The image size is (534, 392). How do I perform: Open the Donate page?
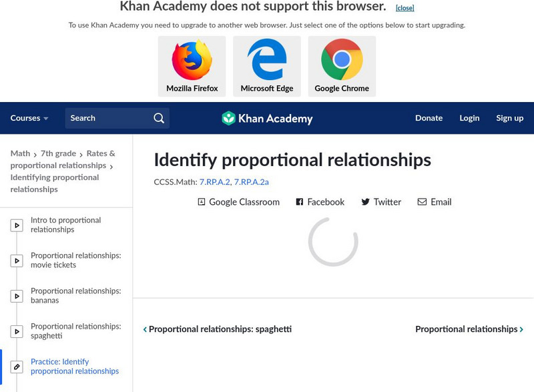click(429, 118)
